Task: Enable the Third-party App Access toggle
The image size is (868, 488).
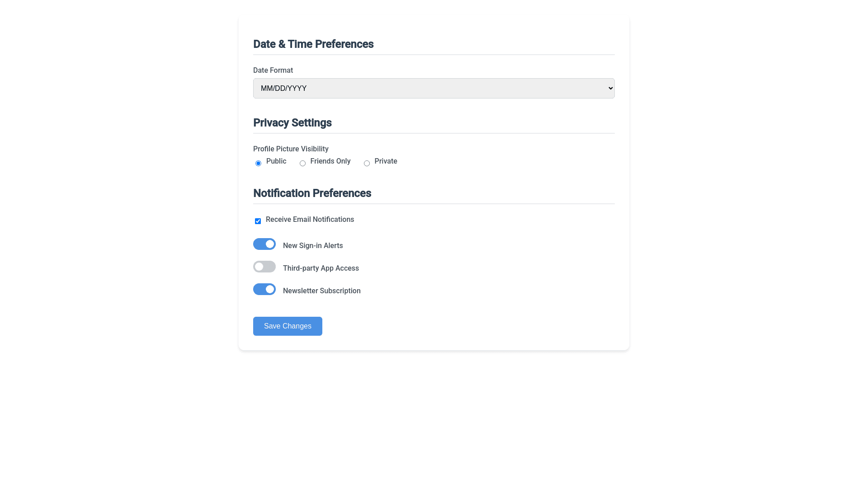Action: tap(264, 267)
